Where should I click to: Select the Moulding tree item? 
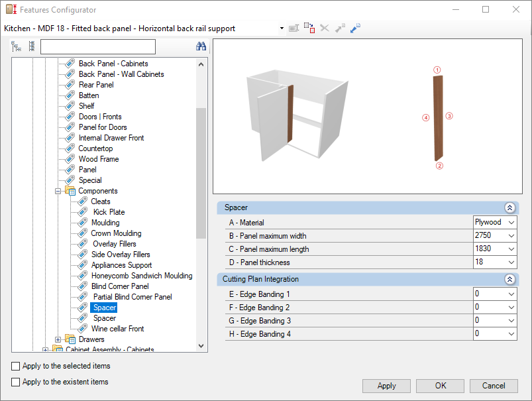coord(105,223)
